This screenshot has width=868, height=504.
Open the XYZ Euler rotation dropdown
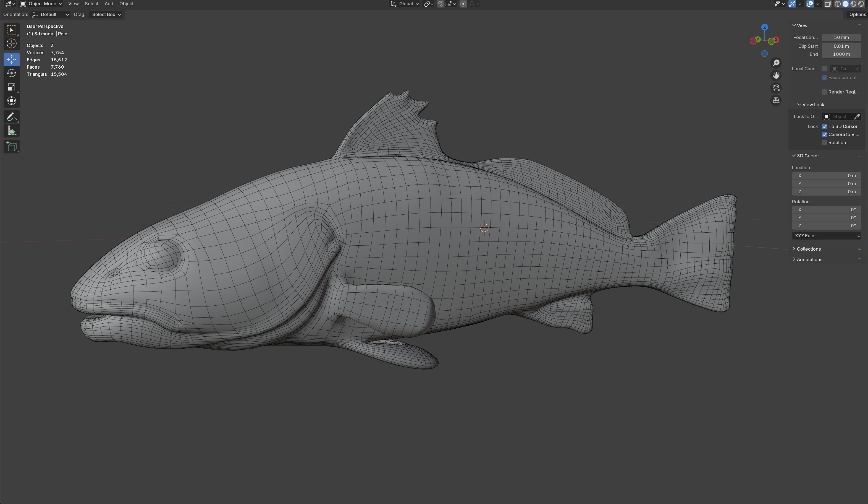(x=826, y=236)
